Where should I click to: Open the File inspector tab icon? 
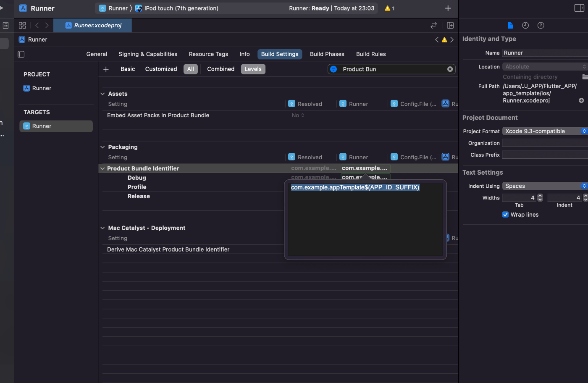pyautogui.click(x=510, y=25)
